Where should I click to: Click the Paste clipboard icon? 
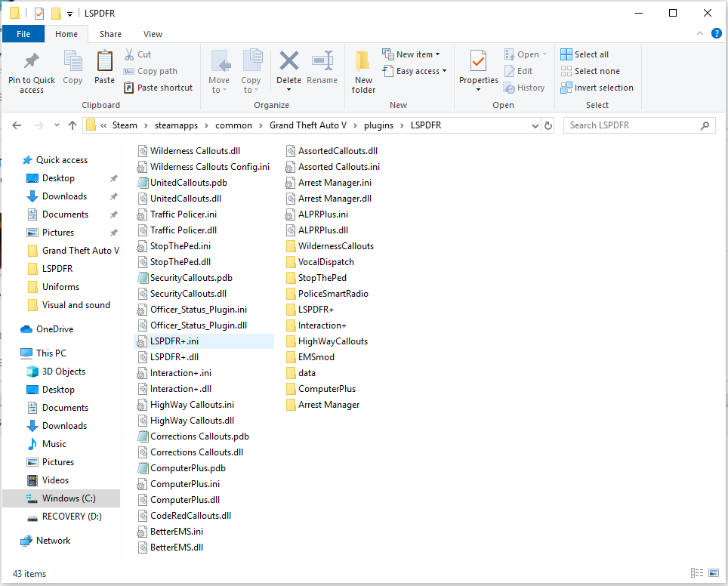(x=104, y=61)
